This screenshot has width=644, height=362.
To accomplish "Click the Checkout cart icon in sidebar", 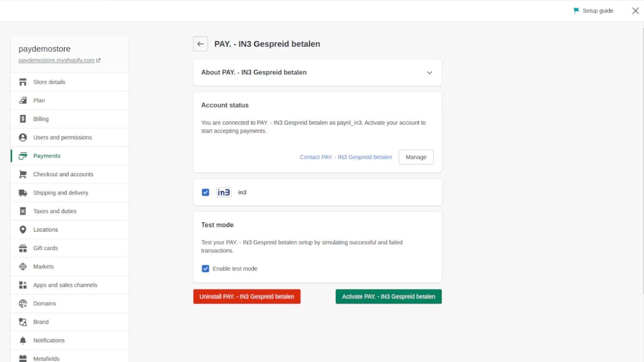I will click(23, 175).
